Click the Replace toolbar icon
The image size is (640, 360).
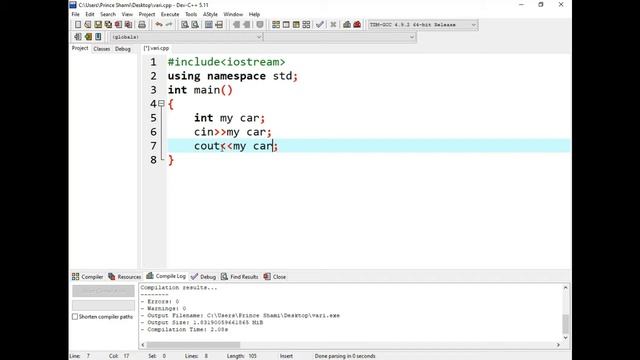pos(195,25)
